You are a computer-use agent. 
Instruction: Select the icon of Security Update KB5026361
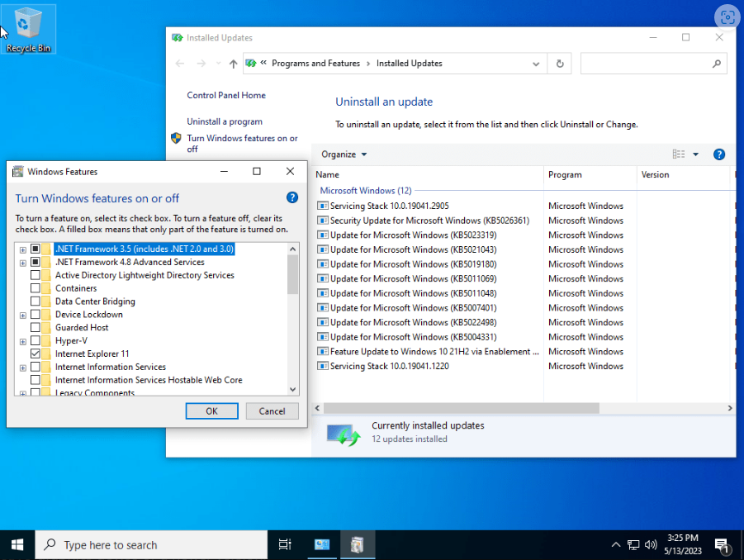coord(323,221)
